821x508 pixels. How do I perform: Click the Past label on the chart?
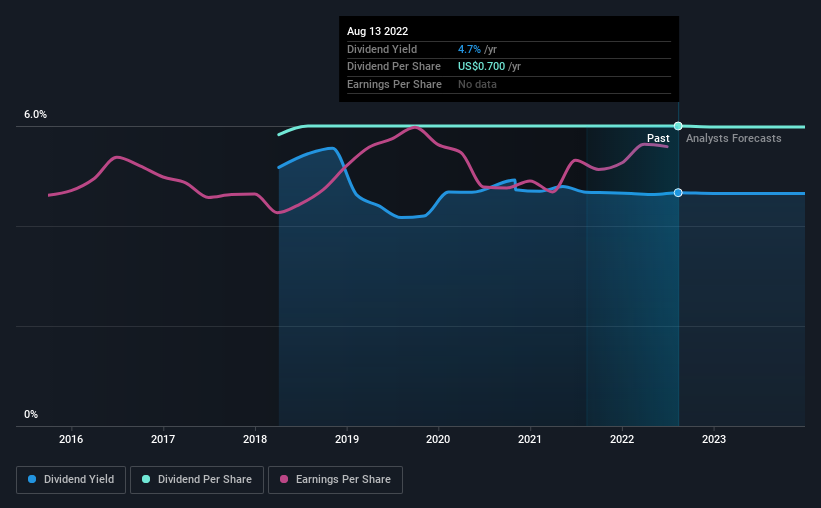pyautogui.click(x=658, y=138)
